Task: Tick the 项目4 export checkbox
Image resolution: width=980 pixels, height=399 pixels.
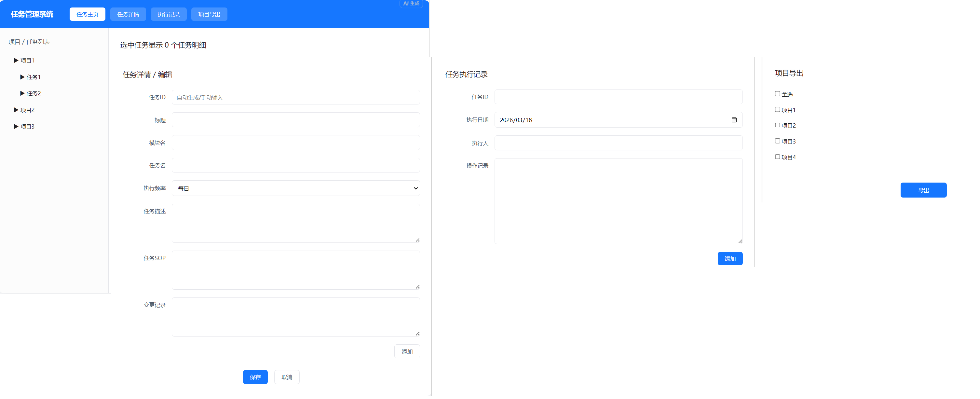Action: coord(777,157)
